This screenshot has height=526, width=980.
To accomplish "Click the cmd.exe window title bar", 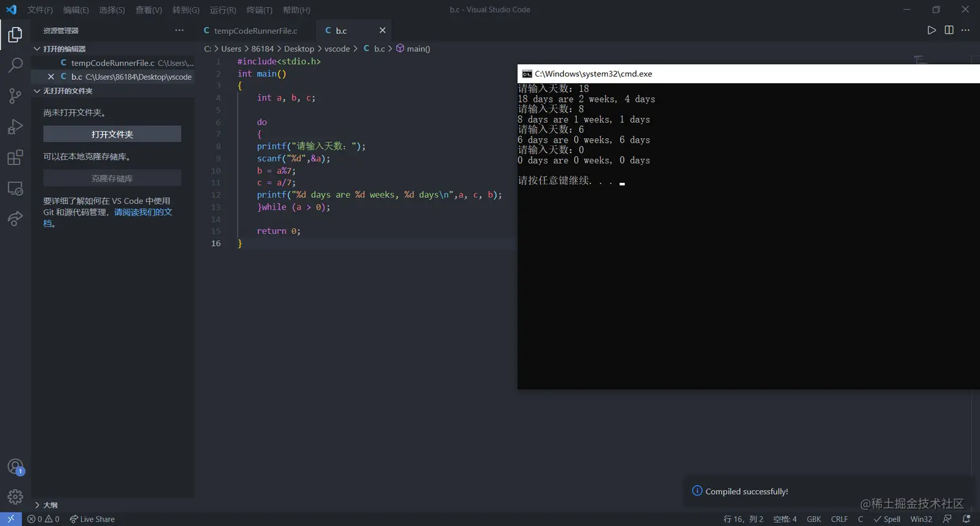I will [x=749, y=74].
